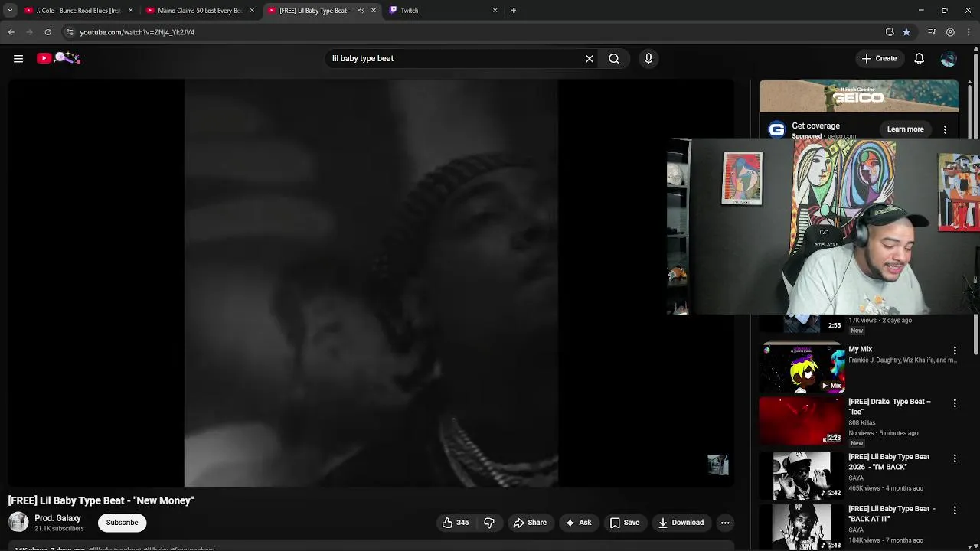Download the New Money video
The width and height of the screenshot is (980, 551).
pyautogui.click(x=681, y=523)
